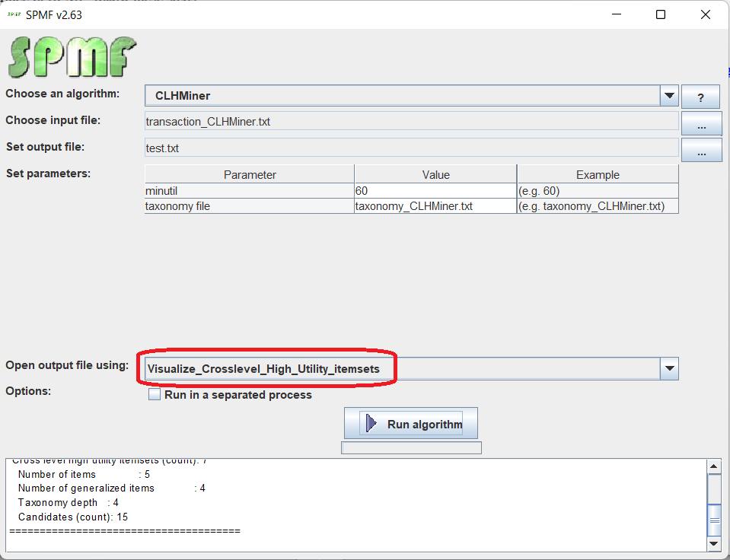The image size is (730, 560).
Task: Select the taxonomy file value cell
Action: [435, 206]
